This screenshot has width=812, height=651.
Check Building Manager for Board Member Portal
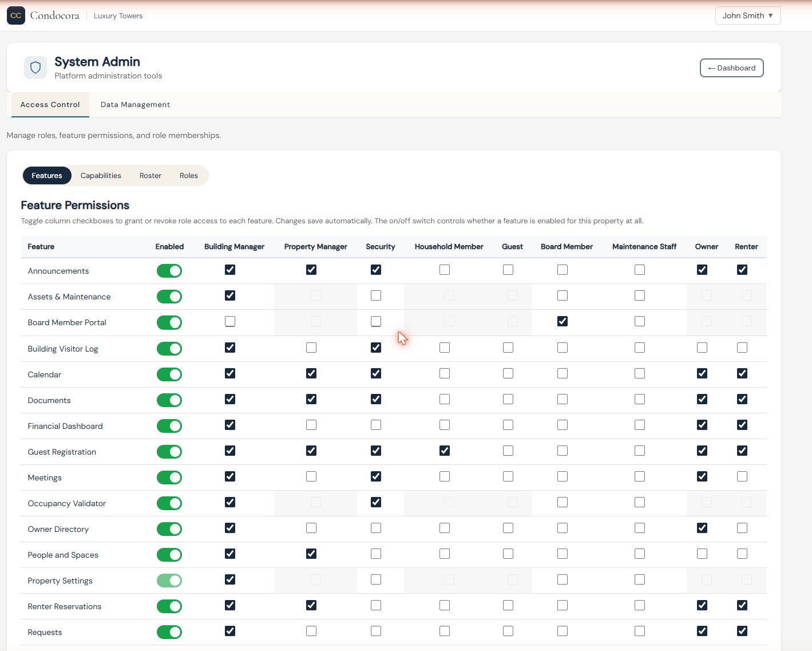230,321
